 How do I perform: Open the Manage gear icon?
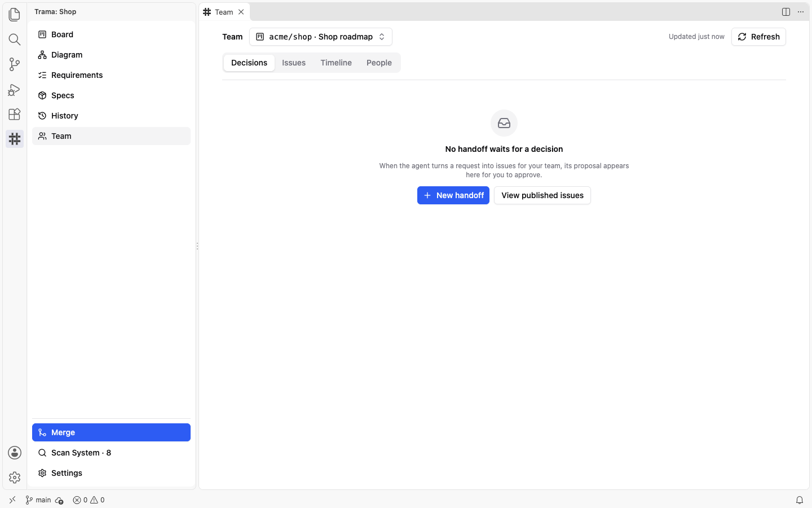(x=15, y=478)
